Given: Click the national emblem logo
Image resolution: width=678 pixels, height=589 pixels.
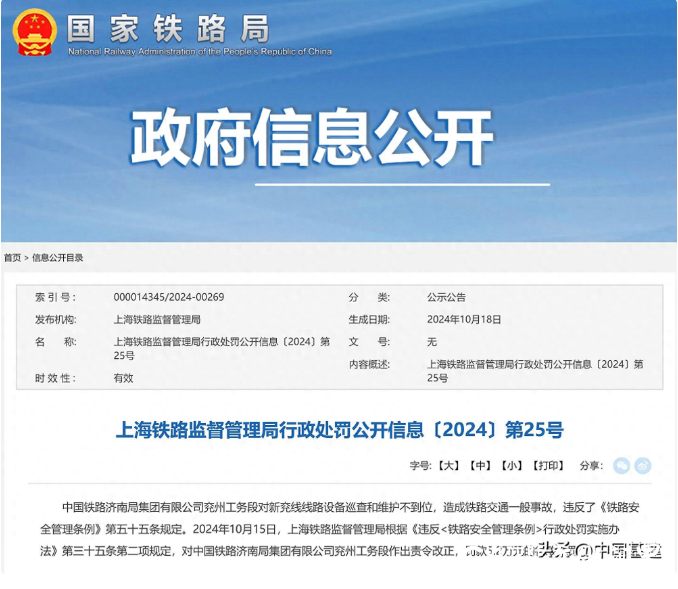Looking at the screenshot, I should [x=35, y=33].
